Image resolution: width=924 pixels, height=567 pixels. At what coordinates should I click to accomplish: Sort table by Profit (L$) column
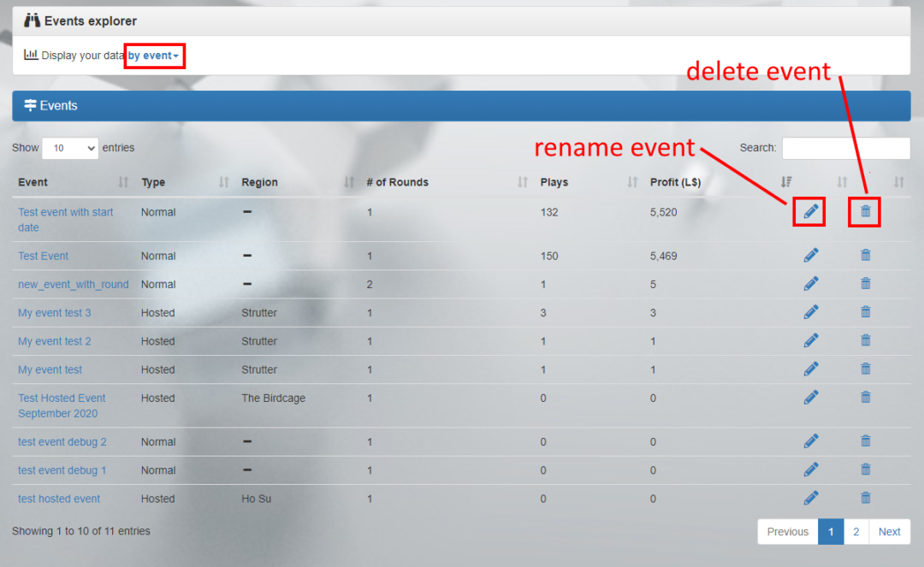click(675, 182)
